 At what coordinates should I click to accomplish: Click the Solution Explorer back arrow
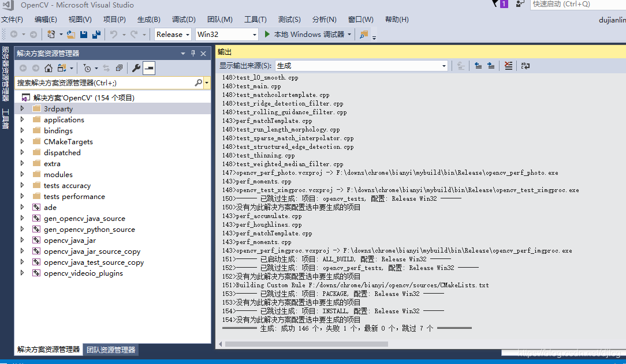(23, 68)
